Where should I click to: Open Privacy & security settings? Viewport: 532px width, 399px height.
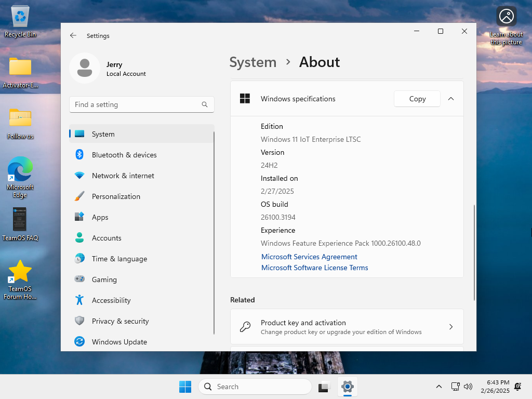coord(141,321)
